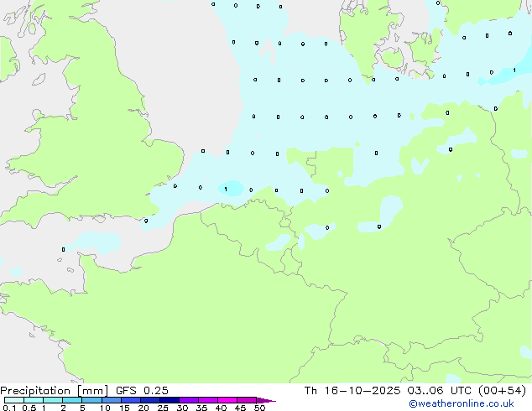Screen dimensions: 532x411
Task: Click the 0.5–1 mm legend color swatch
Action: point(34,400)
